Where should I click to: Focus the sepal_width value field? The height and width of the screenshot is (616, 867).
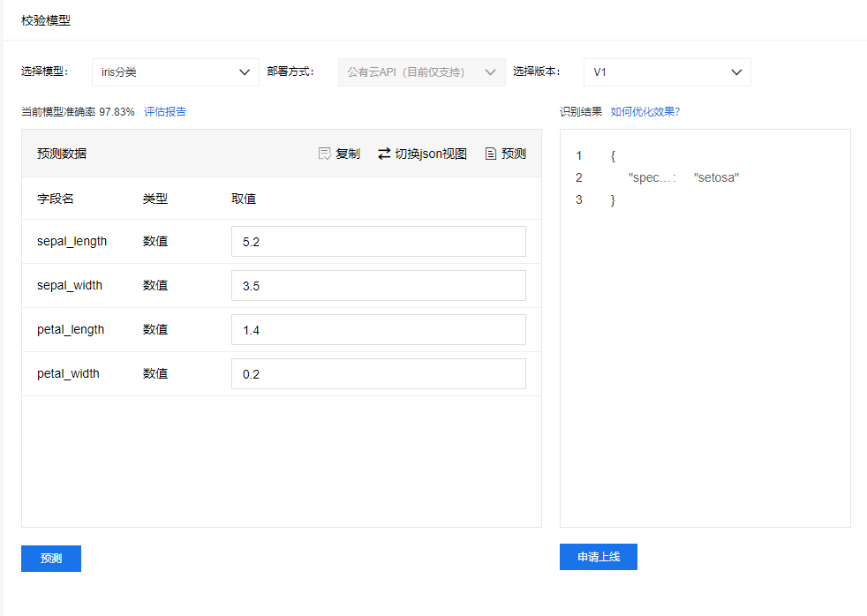(x=378, y=286)
